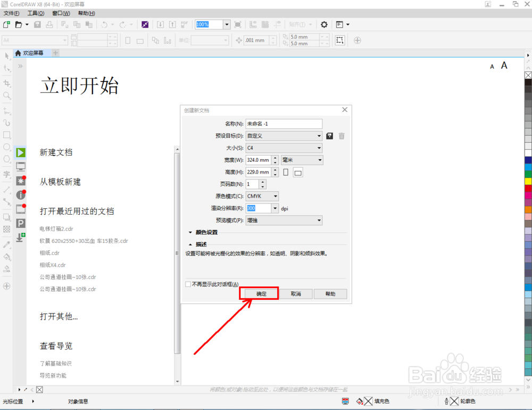Select the Crop tool in toolbox
Viewport: 532px width, 410px height.
pyautogui.click(x=7, y=83)
